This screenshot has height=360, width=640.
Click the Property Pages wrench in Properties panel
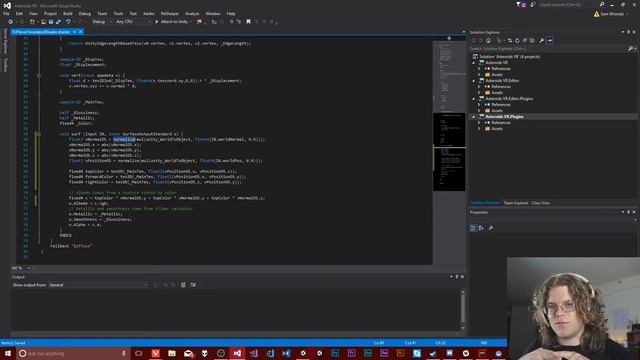pos(491,228)
